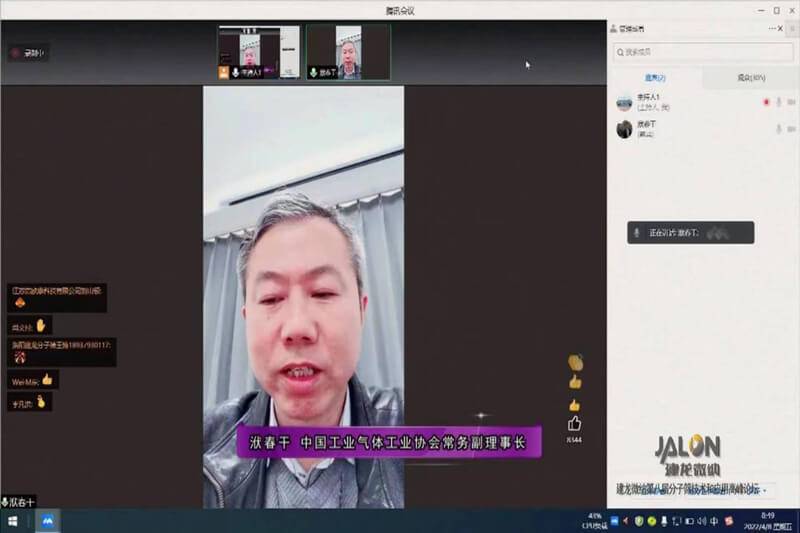
Task: Click the speaking now indicator banner
Action: (690, 233)
